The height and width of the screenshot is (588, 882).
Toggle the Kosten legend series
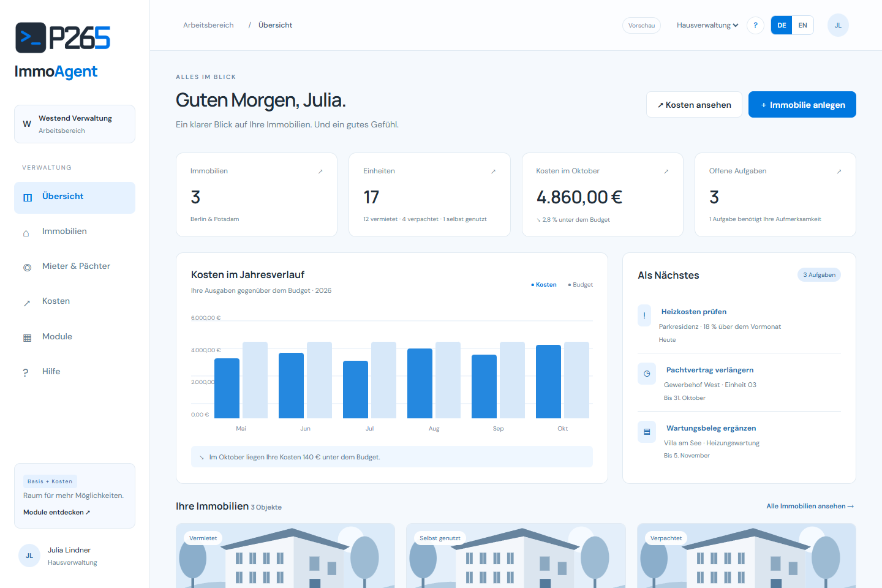pos(544,285)
